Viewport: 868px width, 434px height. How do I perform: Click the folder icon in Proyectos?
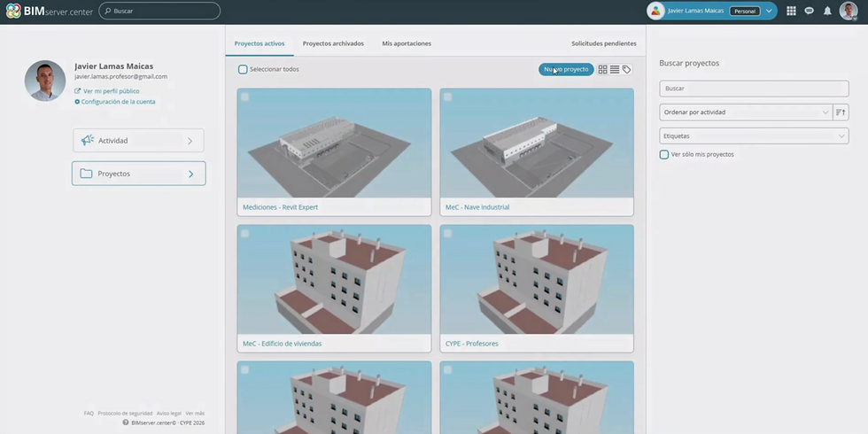click(x=86, y=174)
